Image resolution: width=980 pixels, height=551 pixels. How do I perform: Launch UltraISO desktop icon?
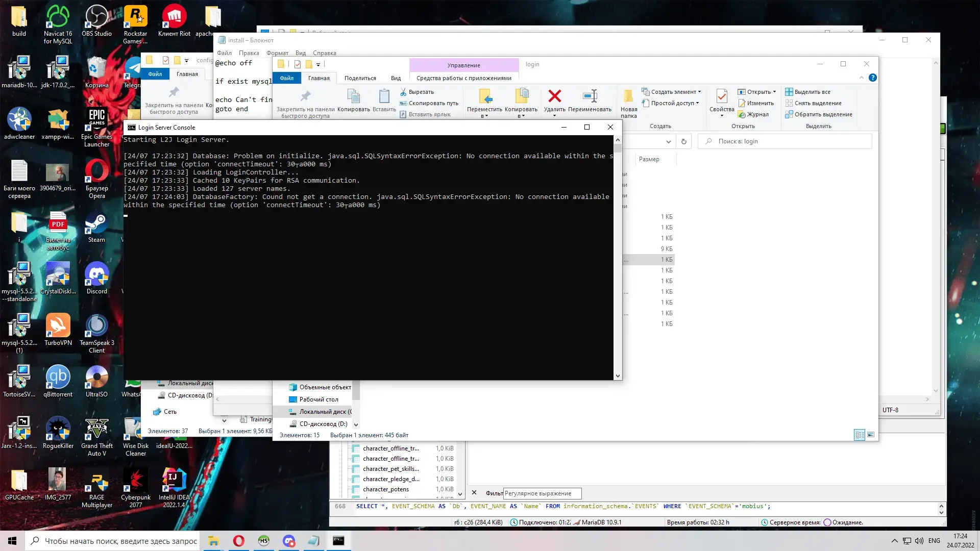point(96,382)
